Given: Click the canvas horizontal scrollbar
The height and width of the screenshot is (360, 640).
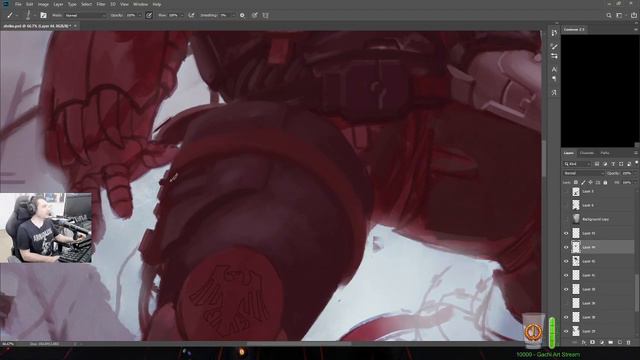Looking at the screenshot, I should [x=298, y=344].
